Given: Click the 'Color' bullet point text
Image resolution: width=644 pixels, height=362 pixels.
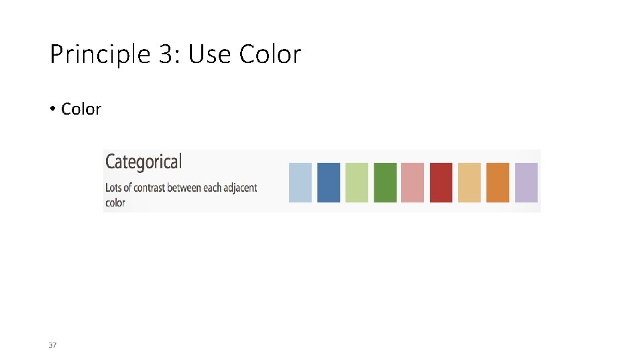Looking at the screenshot, I should pyautogui.click(x=81, y=109).
